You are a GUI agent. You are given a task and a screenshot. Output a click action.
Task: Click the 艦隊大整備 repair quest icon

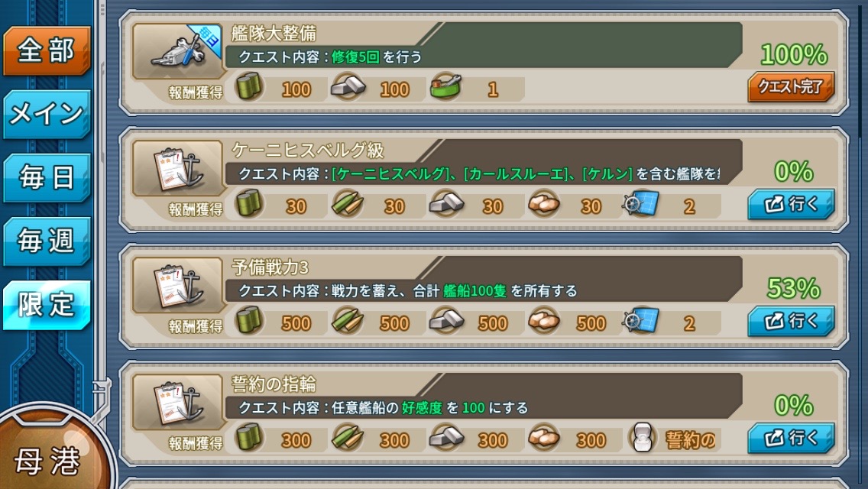click(178, 51)
